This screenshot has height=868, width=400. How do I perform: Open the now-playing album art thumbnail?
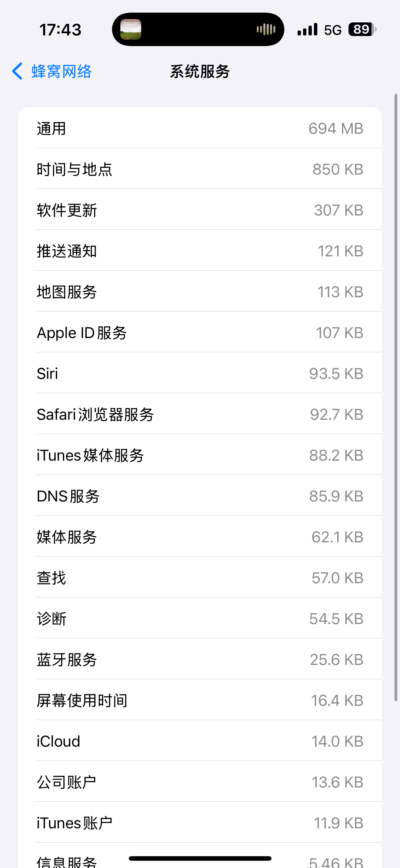131,29
